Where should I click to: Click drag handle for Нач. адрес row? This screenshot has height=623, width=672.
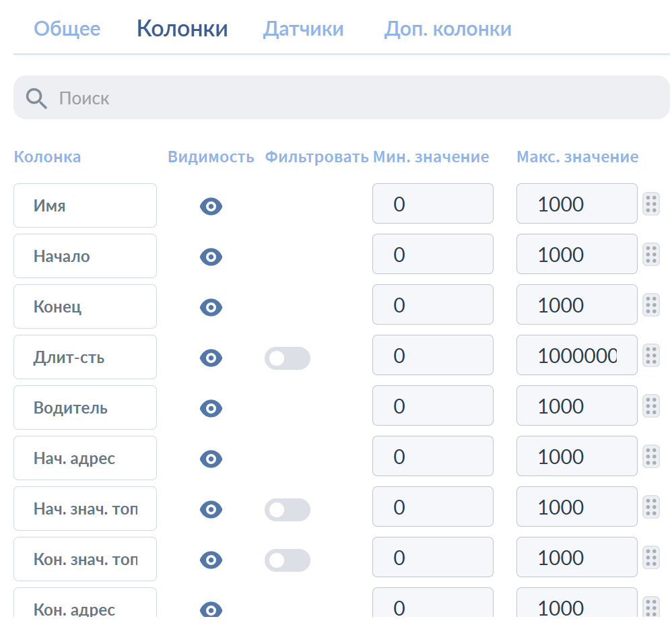click(650, 456)
